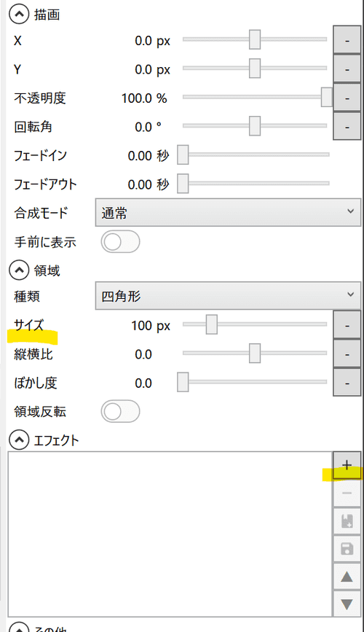
Task: Click the minus button beside Y
Action: click(347, 69)
